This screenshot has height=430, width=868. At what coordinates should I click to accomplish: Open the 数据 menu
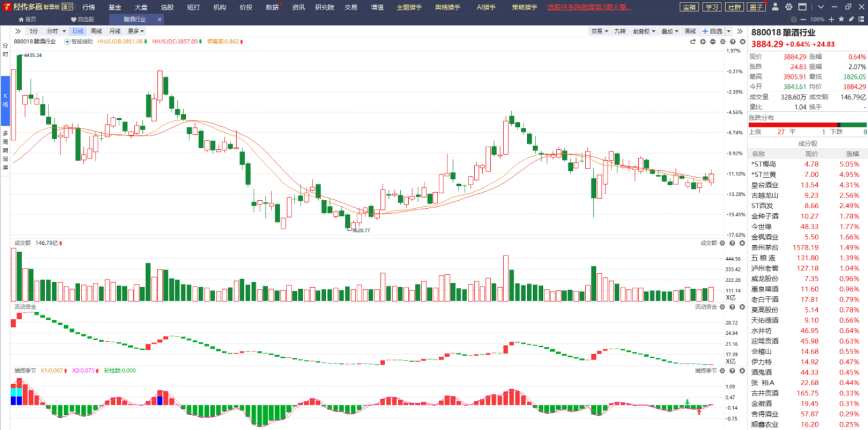(x=273, y=7)
